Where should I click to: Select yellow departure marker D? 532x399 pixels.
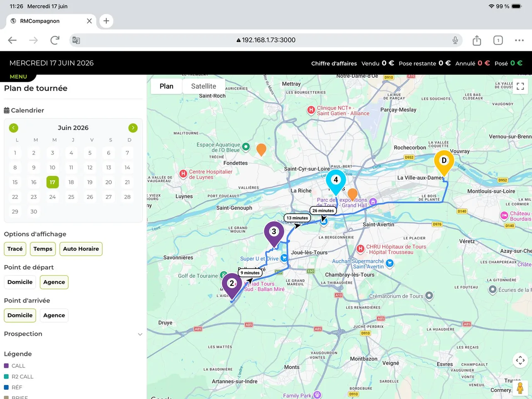(x=444, y=163)
